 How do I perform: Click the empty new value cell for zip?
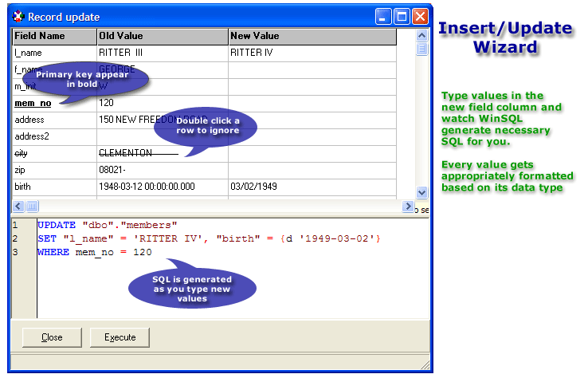(312, 171)
